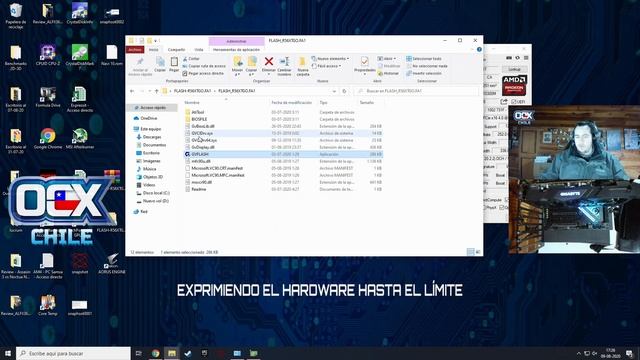Select Acceso rápido in navigation pane
This screenshot has width=640, height=360.
153,108
